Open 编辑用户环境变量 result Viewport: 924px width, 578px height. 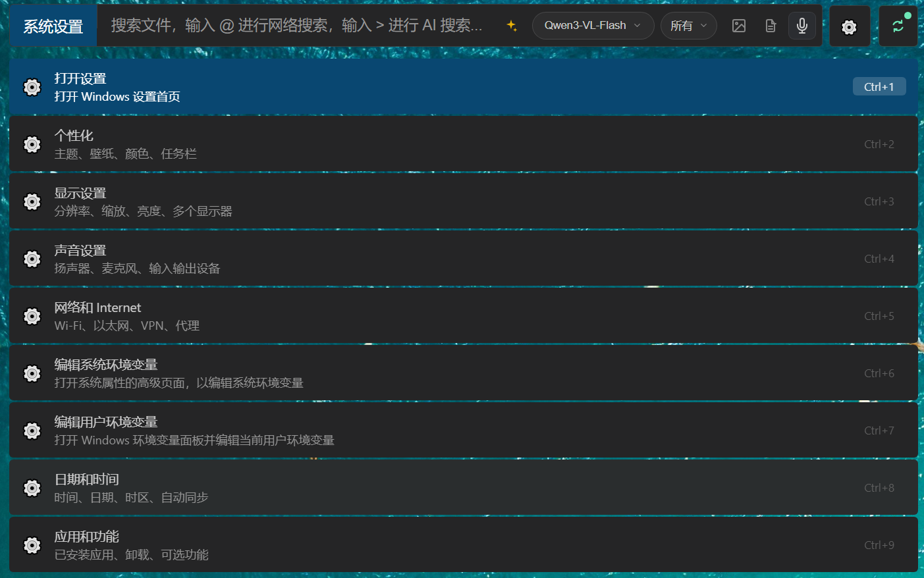coord(464,431)
